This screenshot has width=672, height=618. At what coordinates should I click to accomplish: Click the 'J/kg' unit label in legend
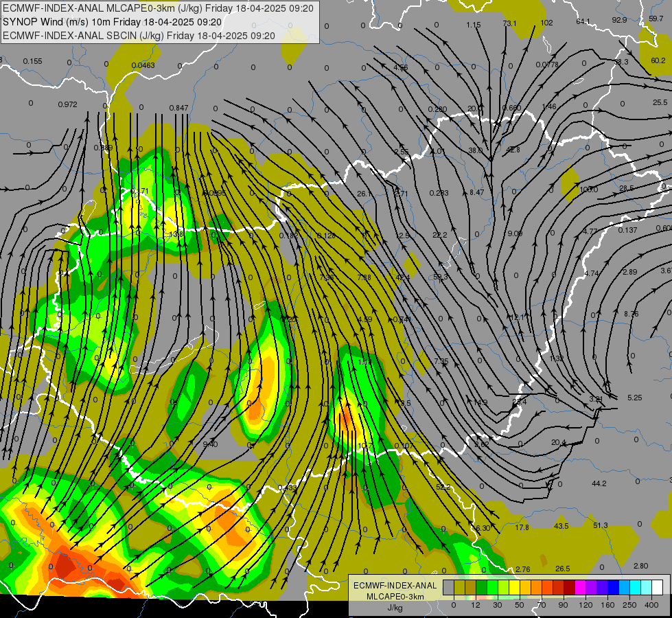click(x=395, y=608)
